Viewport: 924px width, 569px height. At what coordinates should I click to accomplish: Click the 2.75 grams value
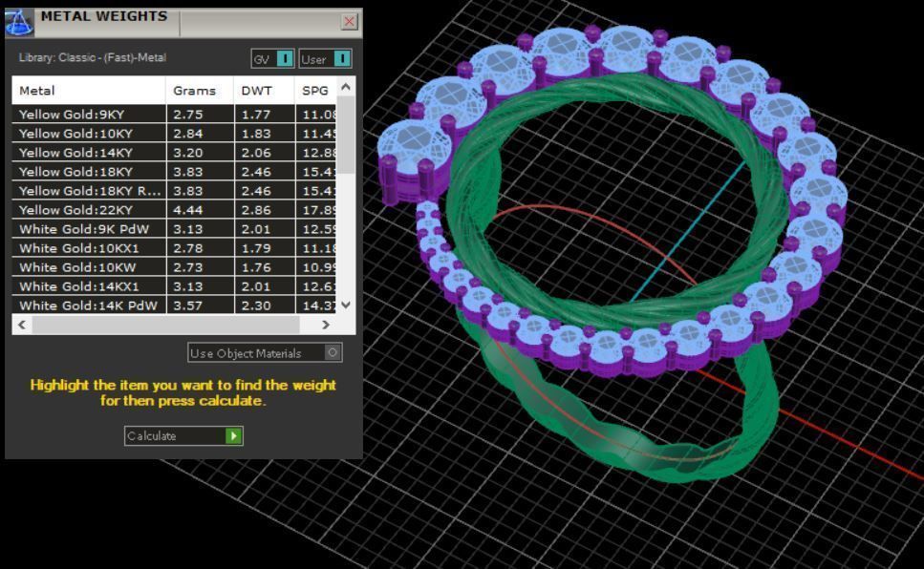188,115
